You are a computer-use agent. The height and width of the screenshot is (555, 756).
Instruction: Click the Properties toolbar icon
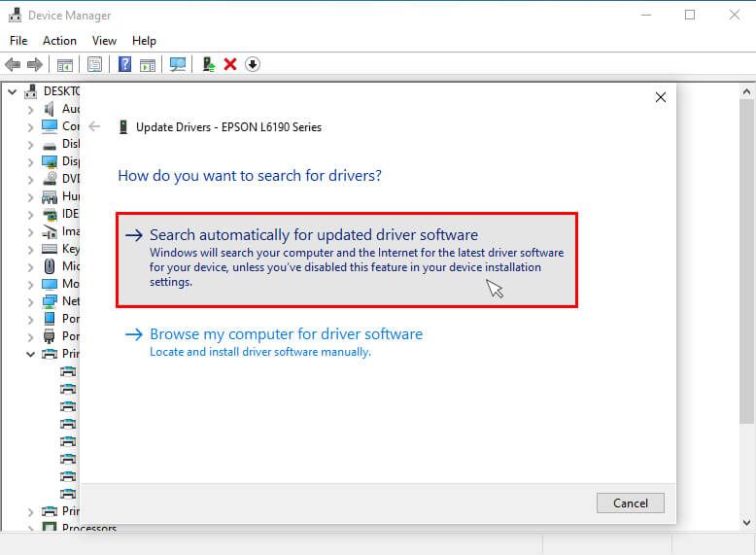[95, 64]
